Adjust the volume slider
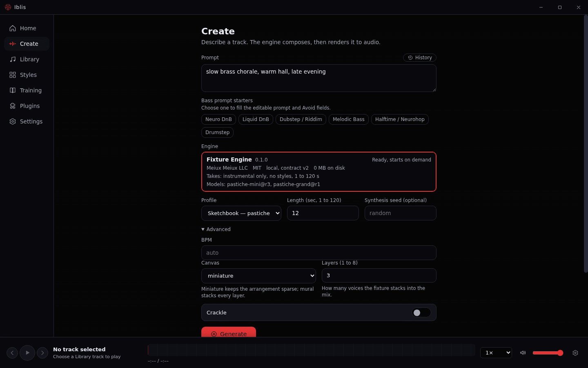This screenshot has width=588, height=368. [x=548, y=353]
